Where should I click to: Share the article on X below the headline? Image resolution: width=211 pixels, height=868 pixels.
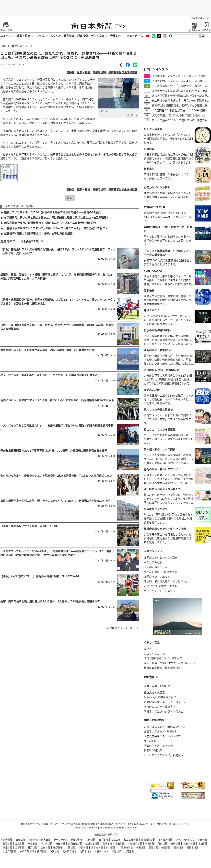click(120, 65)
